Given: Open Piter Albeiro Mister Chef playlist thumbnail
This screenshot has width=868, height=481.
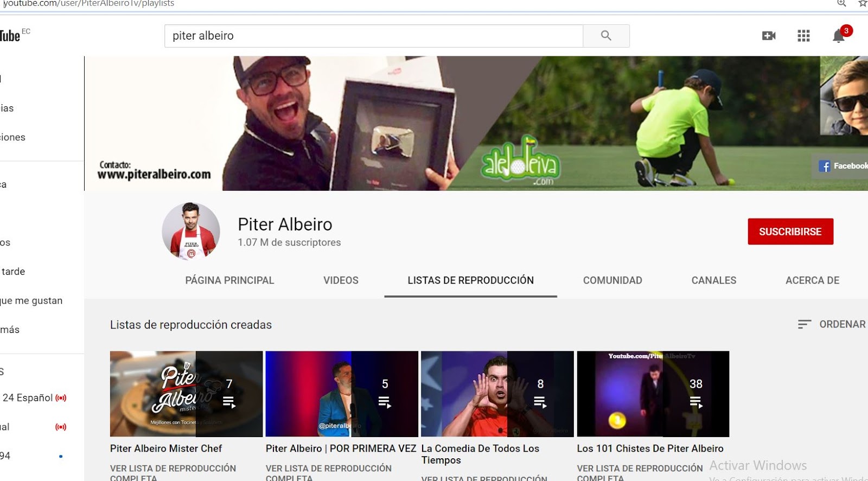Looking at the screenshot, I should [x=186, y=394].
